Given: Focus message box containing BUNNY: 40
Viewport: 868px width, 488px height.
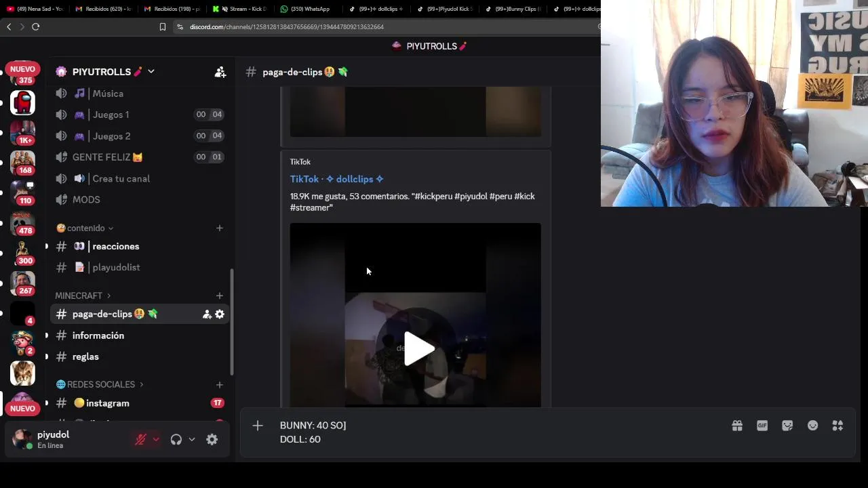Looking at the screenshot, I should (x=498, y=432).
